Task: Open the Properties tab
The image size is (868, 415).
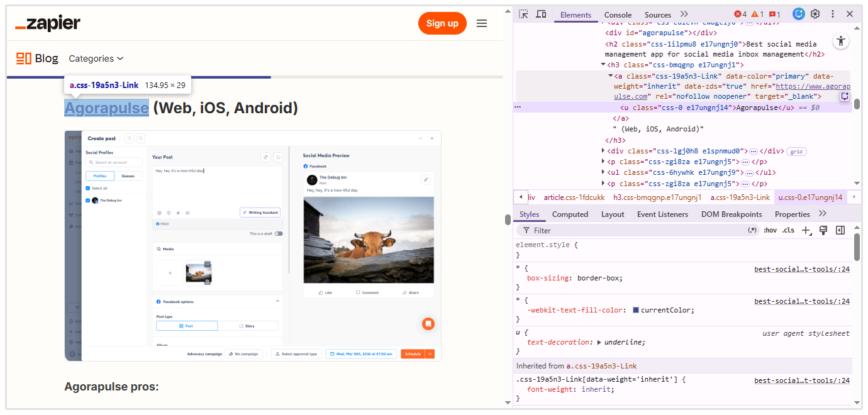Action: (x=793, y=214)
